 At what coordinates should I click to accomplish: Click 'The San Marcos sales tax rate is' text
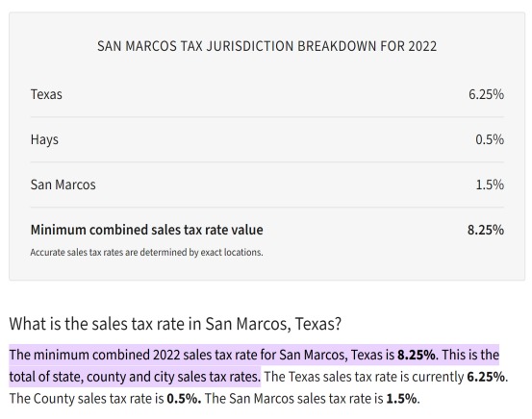[293, 399]
